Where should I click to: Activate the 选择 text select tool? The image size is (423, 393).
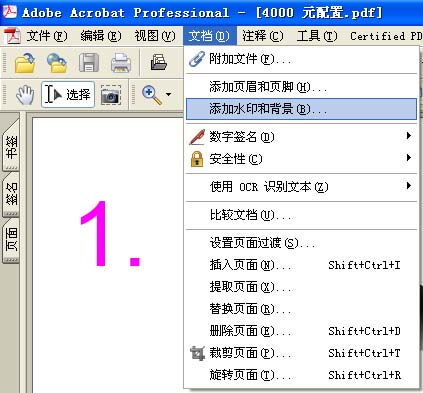coord(68,95)
